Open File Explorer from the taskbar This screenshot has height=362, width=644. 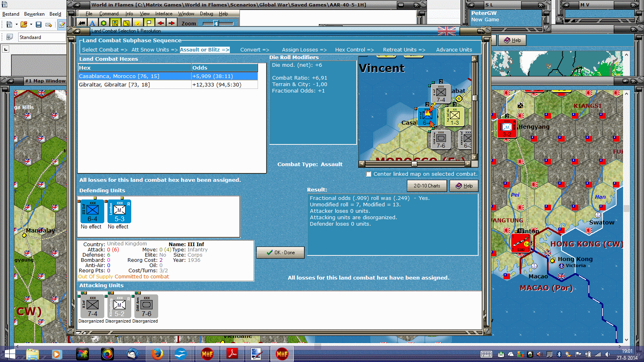32,354
